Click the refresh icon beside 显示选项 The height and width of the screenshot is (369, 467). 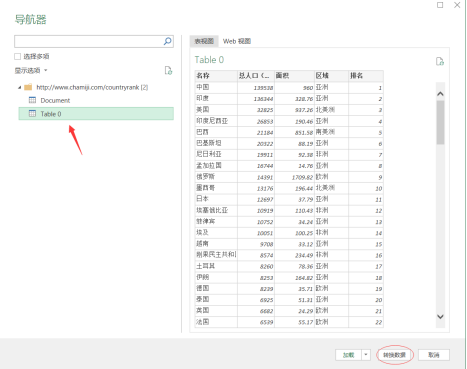click(x=168, y=70)
